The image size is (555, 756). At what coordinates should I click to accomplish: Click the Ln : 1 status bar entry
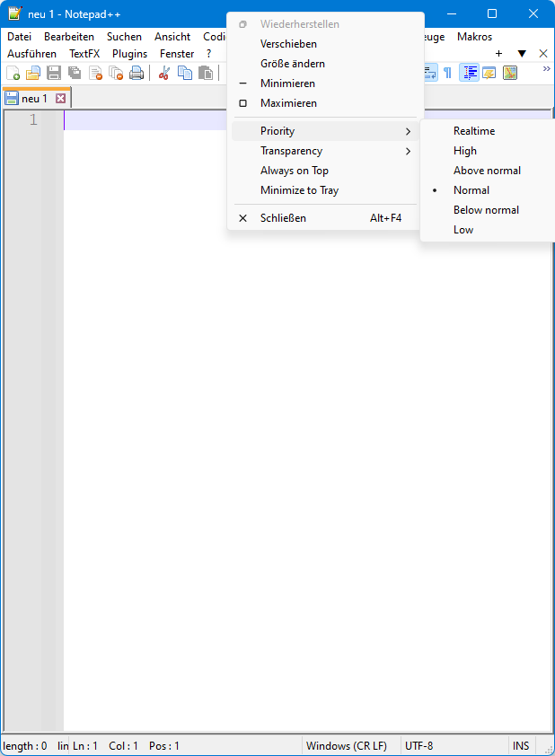point(85,746)
